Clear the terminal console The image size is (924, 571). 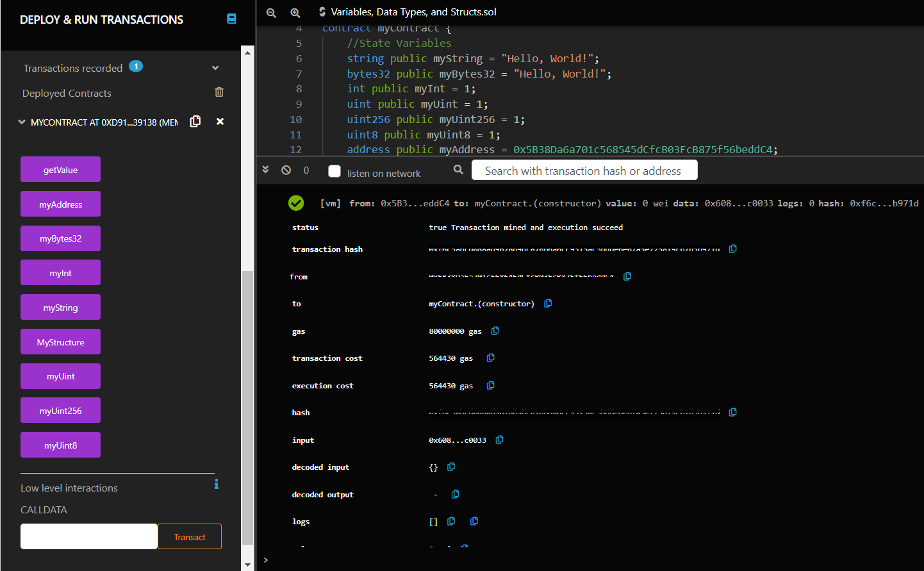click(286, 170)
